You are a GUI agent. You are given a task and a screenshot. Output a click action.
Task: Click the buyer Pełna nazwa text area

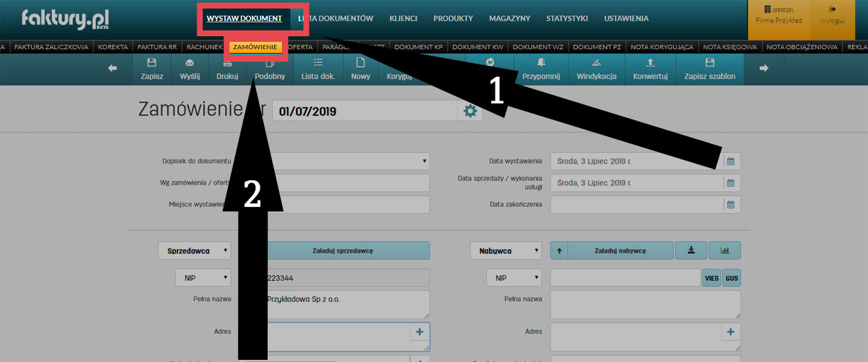[x=645, y=304]
